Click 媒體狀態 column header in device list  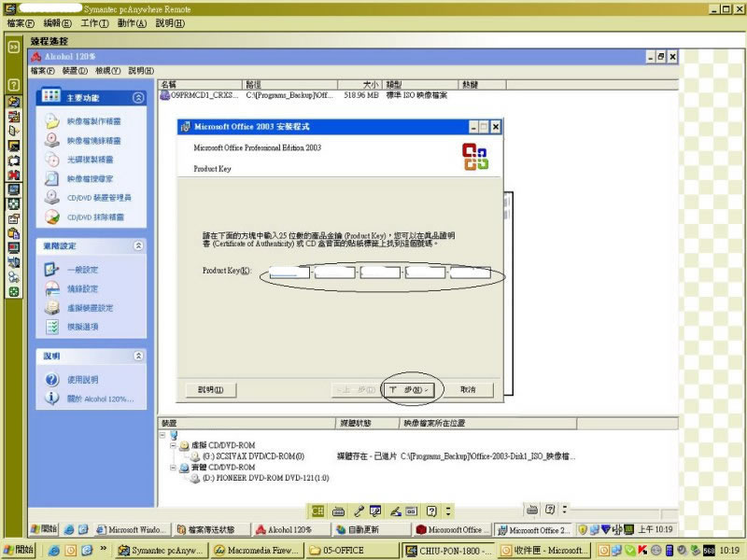tap(367, 423)
